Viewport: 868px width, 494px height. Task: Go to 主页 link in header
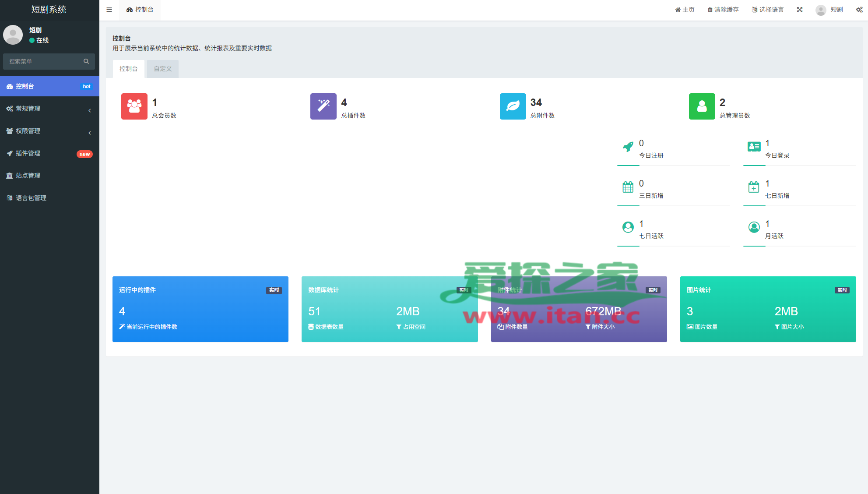(x=685, y=10)
